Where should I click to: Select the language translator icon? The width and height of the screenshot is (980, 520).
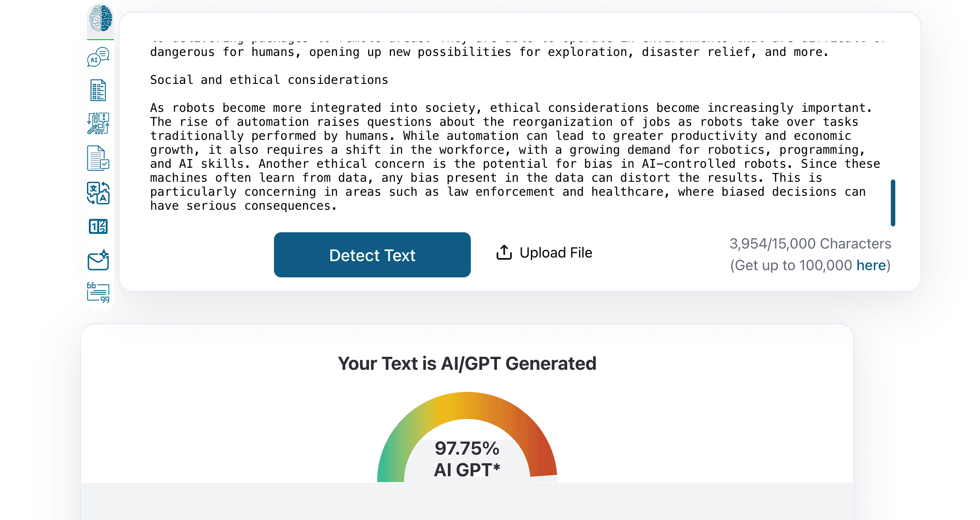(x=98, y=193)
